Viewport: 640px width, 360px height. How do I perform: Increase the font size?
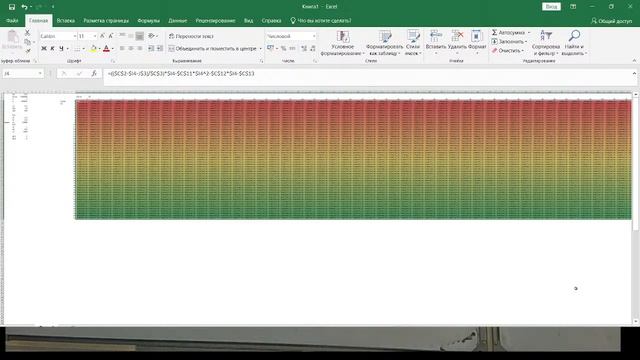click(x=102, y=36)
